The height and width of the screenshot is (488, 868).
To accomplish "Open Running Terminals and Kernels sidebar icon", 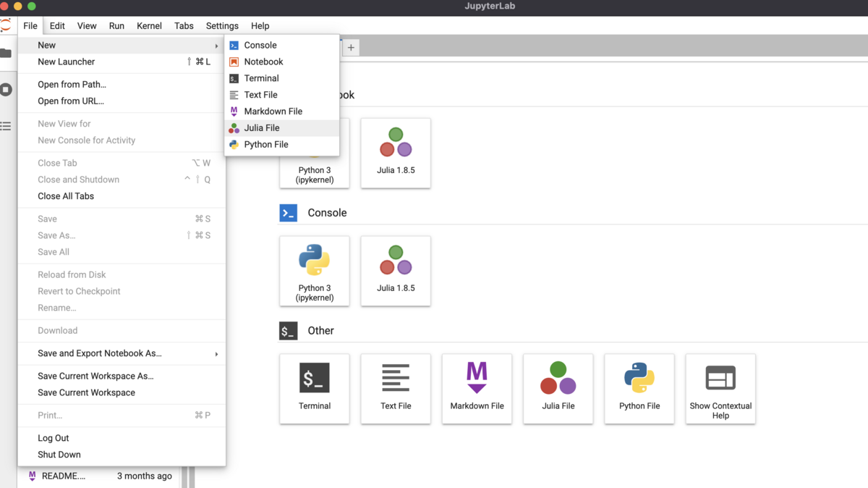I will pos(6,90).
